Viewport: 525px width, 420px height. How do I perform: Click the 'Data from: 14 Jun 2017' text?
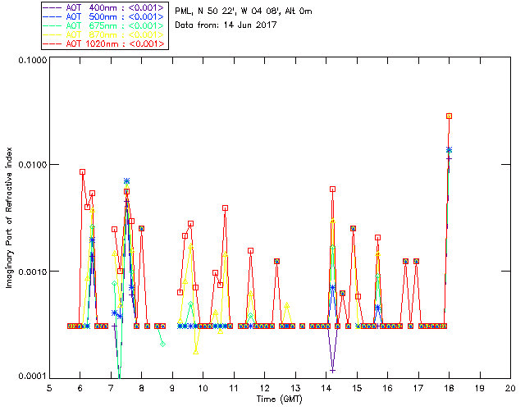click(226, 25)
